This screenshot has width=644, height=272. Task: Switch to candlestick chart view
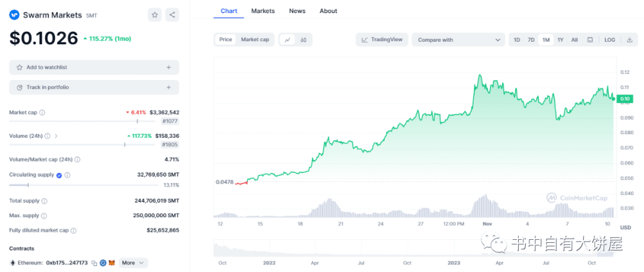click(304, 40)
